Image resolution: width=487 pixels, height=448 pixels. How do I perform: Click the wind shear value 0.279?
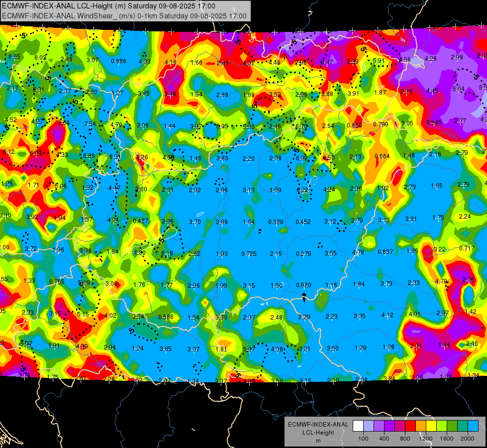point(303,254)
